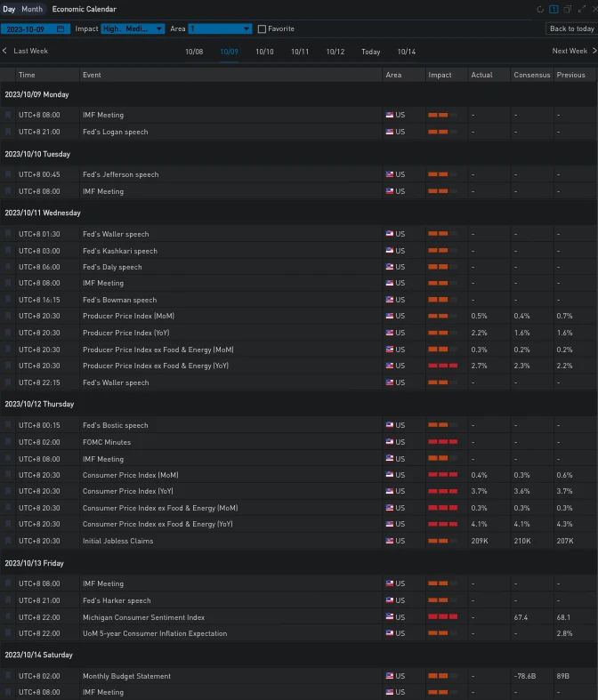598x700 pixels.
Task: Open the calendar date picker icon
Action: point(61,28)
